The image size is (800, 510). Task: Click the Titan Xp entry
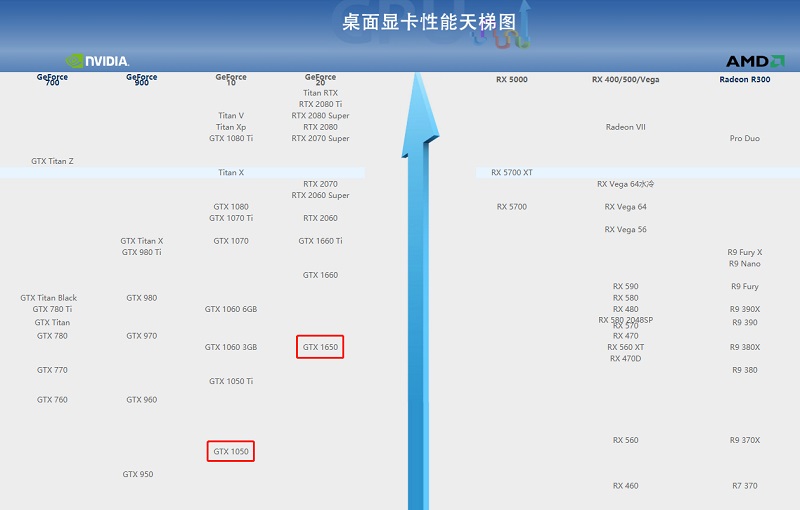[231, 127]
